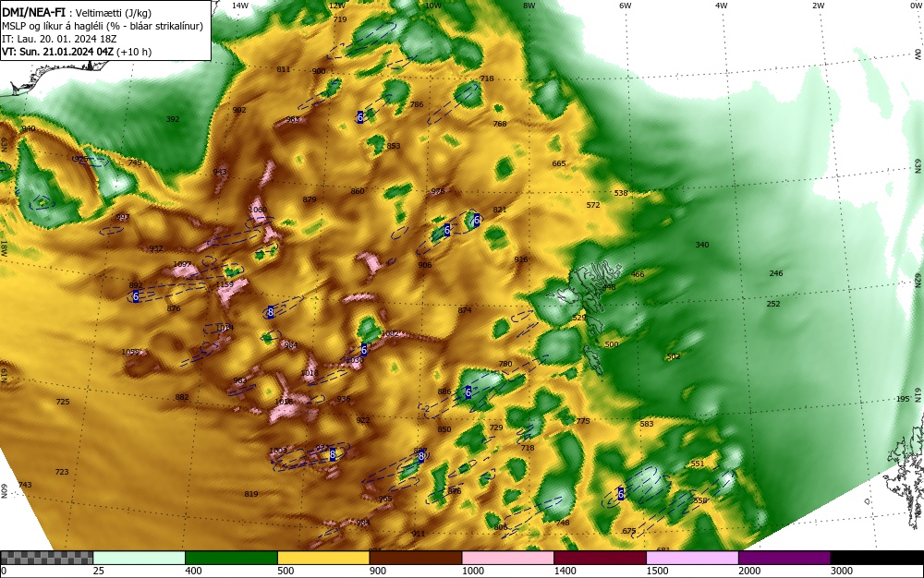Click the '665' map value

click(559, 164)
